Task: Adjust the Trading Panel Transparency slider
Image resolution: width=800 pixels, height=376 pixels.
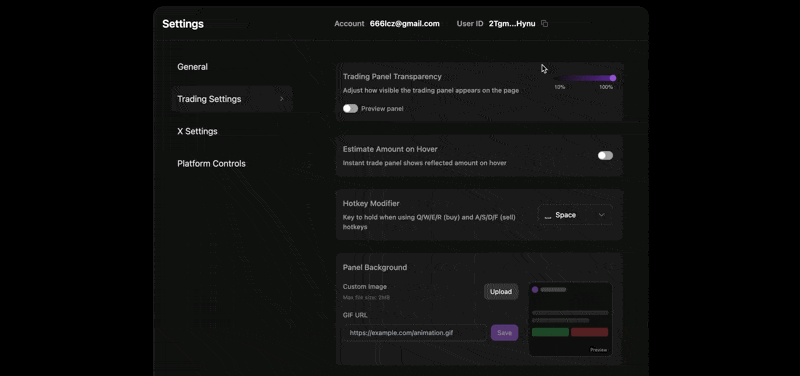Action: point(585,78)
